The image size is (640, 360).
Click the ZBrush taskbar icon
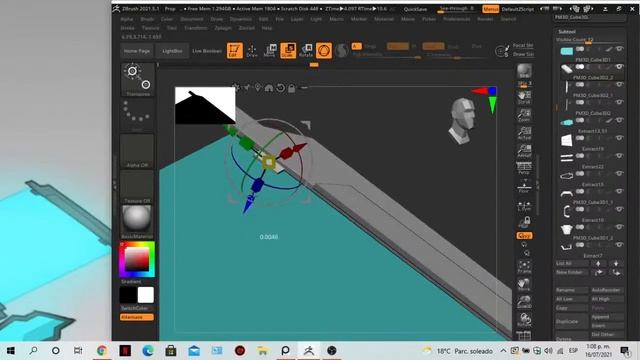(x=309, y=351)
